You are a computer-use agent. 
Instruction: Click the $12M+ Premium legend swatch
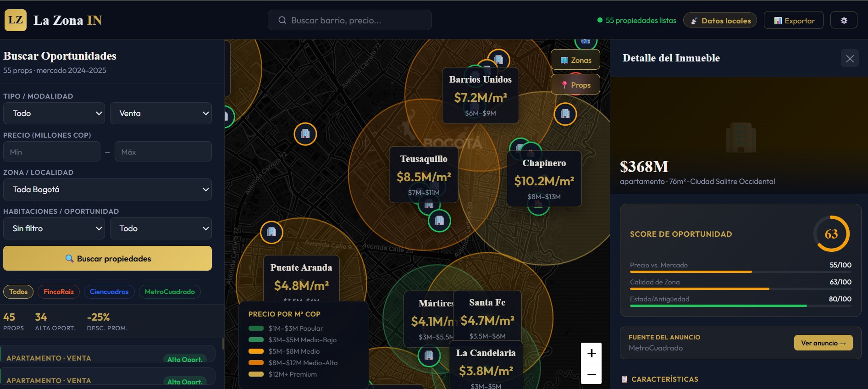tap(256, 374)
